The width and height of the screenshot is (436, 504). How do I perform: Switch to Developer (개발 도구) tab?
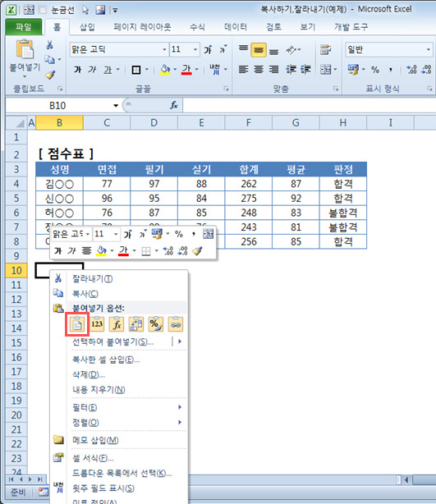click(x=351, y=27)
